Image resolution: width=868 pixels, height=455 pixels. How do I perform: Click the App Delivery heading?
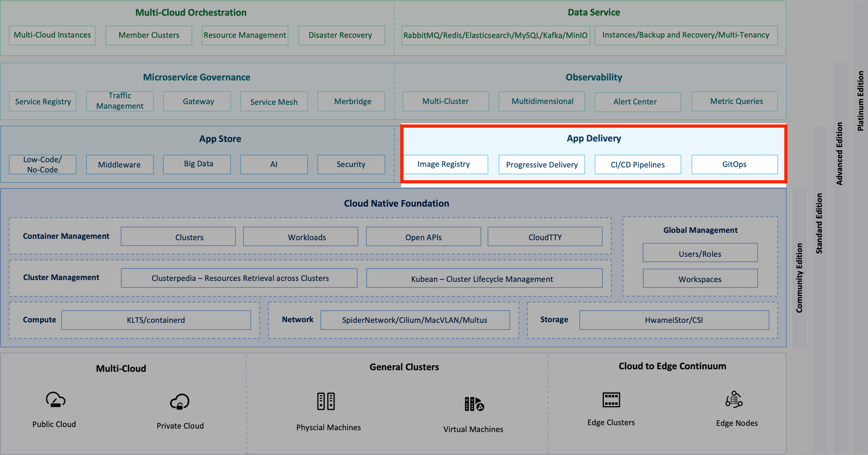click(594, 139)
